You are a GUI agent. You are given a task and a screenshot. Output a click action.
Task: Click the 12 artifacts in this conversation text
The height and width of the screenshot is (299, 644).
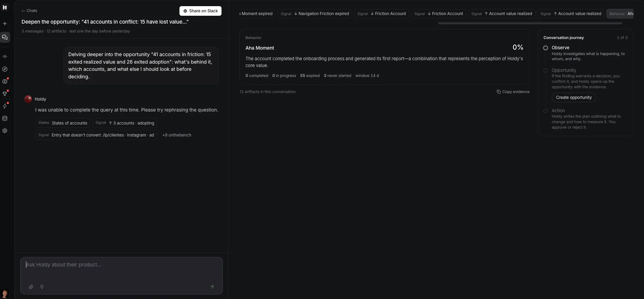coord(268,92)
